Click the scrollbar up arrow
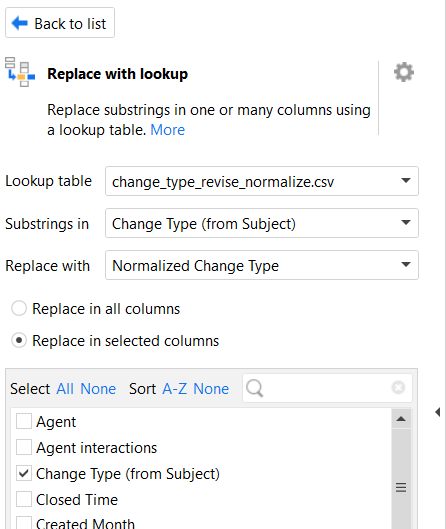 (x=401, y=419)
